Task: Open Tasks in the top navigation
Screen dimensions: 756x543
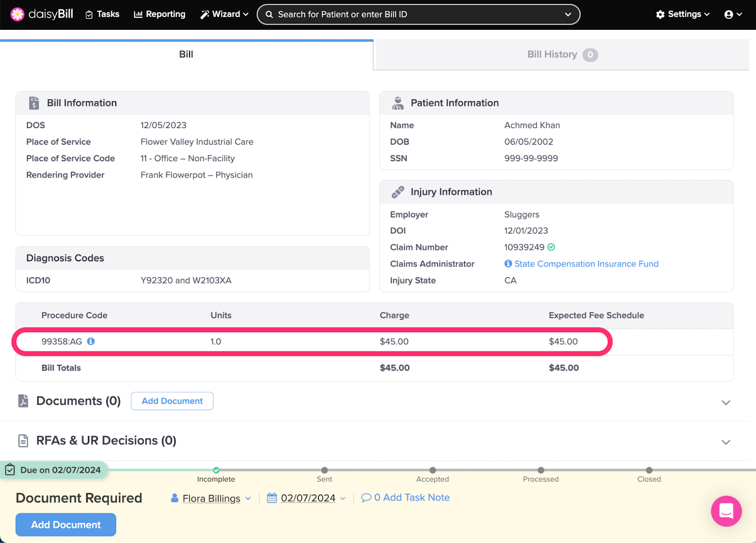Action: 103,14
